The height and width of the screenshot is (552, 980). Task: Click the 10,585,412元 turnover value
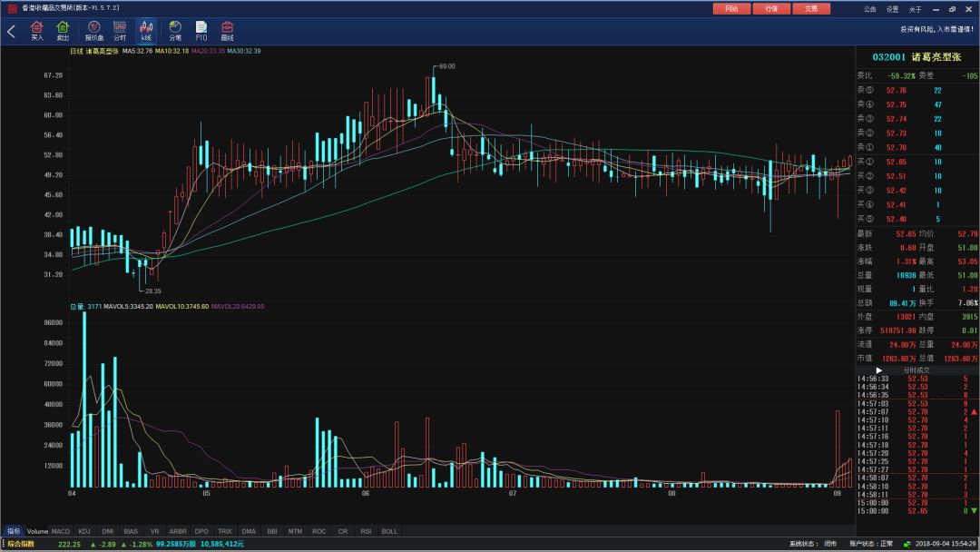pos(222,545)
